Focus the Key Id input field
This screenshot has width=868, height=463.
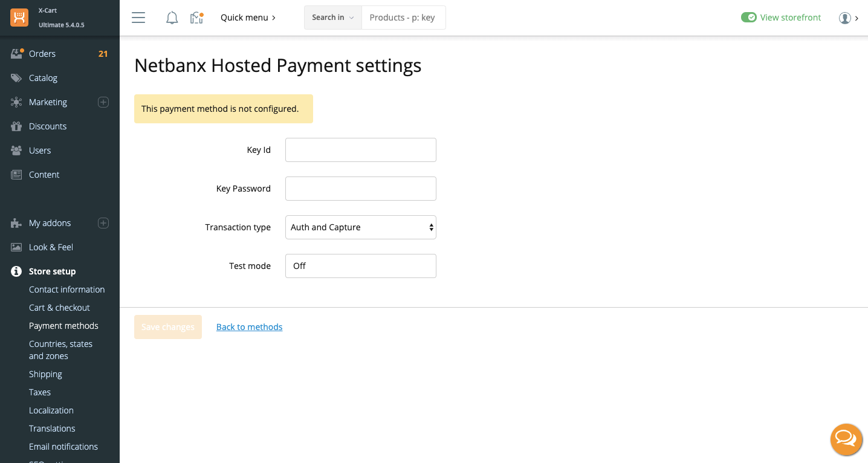pos(361,150)
